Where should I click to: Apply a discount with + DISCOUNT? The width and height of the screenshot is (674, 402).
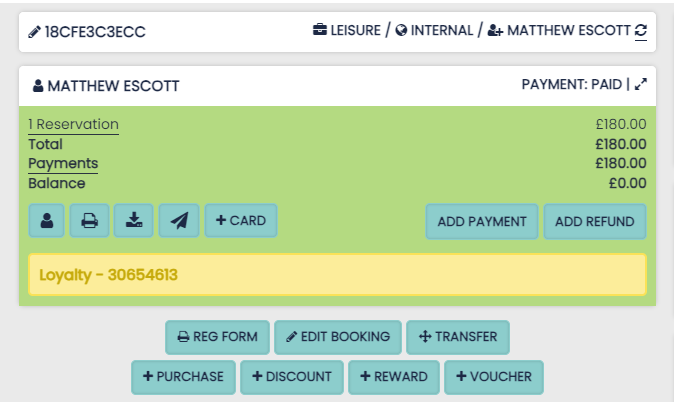point(292,377)
